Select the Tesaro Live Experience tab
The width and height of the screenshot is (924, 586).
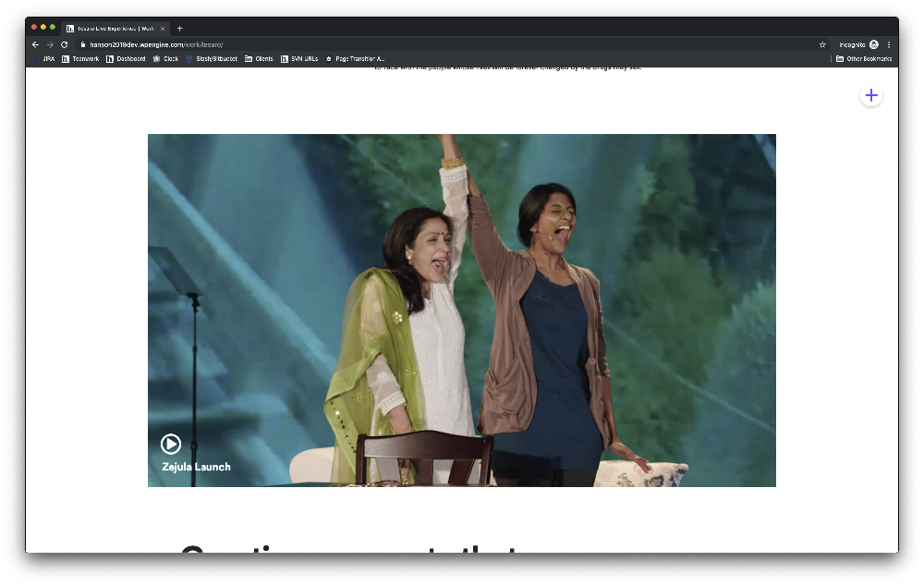115,29
